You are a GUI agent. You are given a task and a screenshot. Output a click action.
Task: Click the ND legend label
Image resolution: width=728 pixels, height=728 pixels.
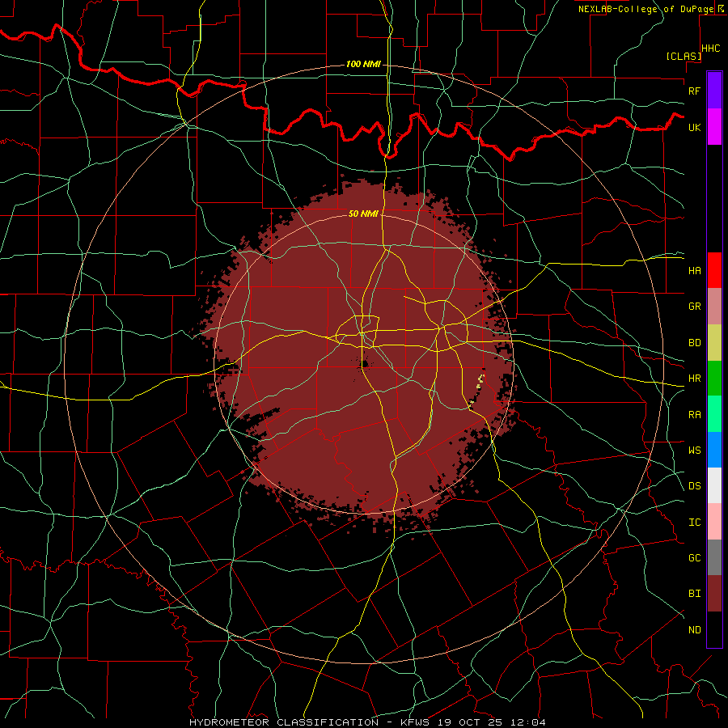(694, 630)
